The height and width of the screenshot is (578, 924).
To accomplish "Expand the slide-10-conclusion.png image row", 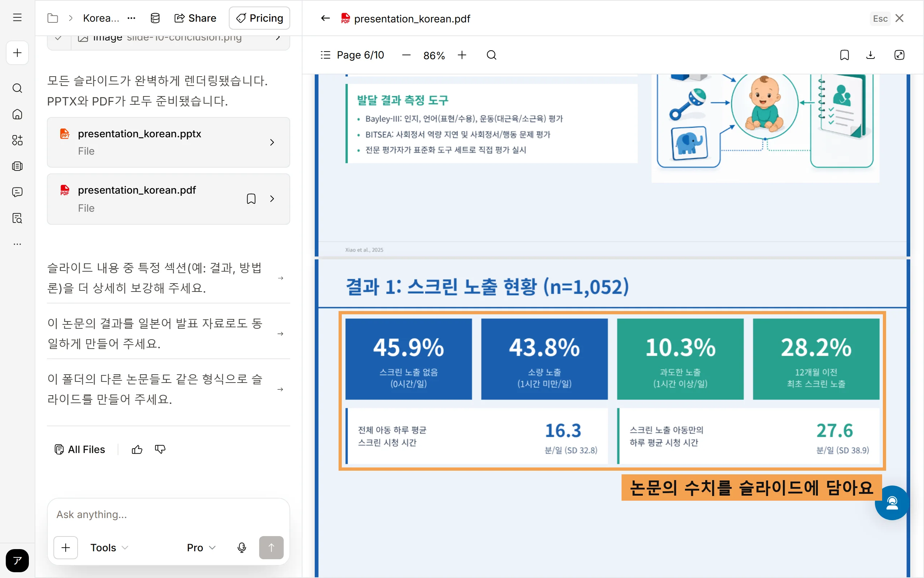I will pyautogui.click(x=278, y=38).
